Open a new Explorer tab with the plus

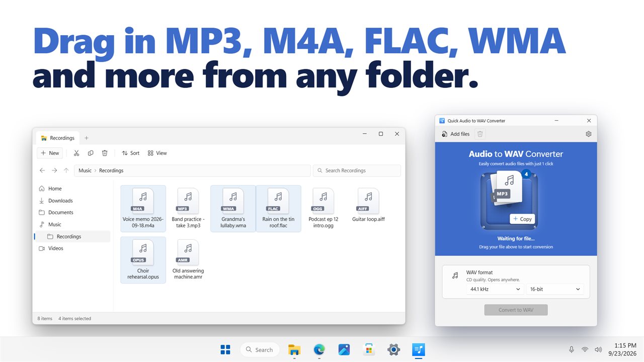[x=86, y=138]
